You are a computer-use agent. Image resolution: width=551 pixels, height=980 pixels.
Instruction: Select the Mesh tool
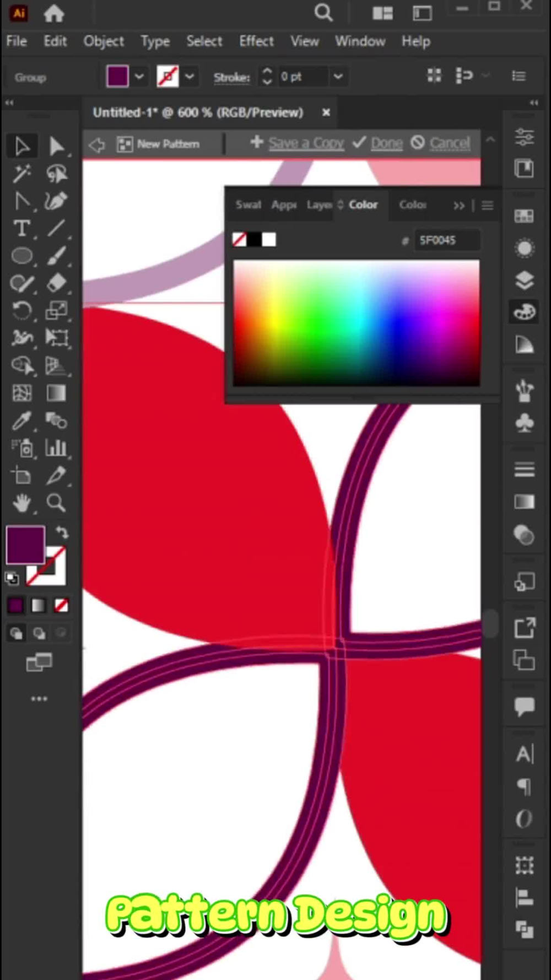pos(22,393)
